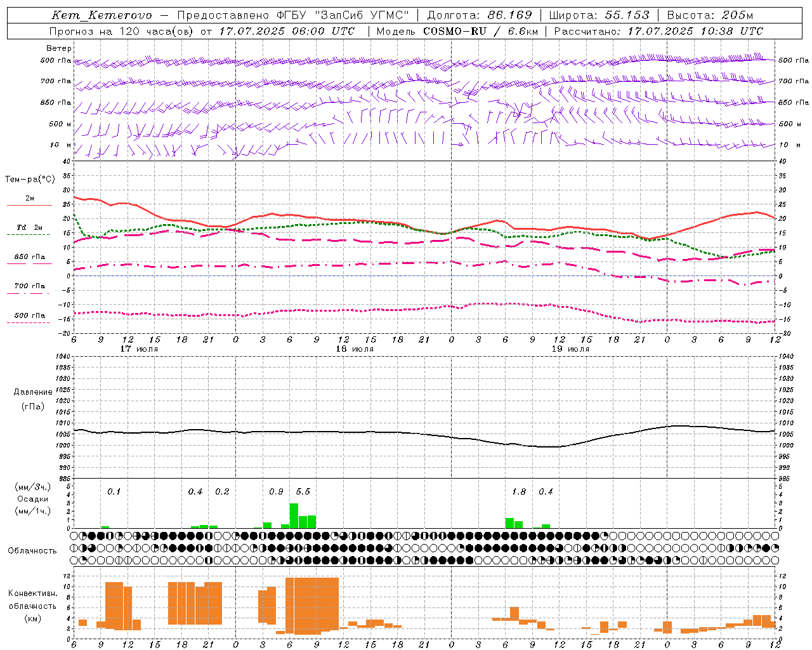
Task: Click the tallest green precipitation bar under 5.5
Action: click(x=294, y=515)
